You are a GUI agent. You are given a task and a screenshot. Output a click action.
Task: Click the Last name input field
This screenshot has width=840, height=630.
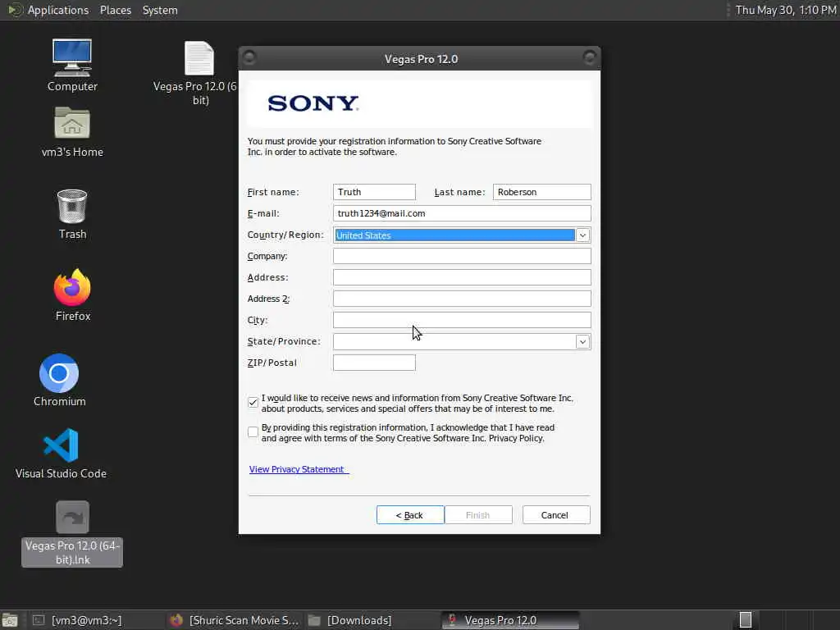541,192
